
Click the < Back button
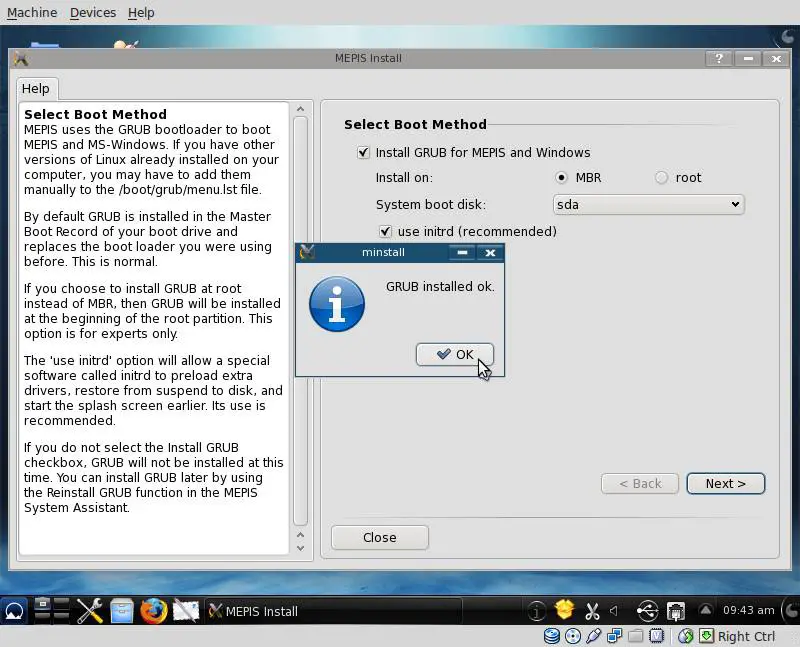pos(640,484)
